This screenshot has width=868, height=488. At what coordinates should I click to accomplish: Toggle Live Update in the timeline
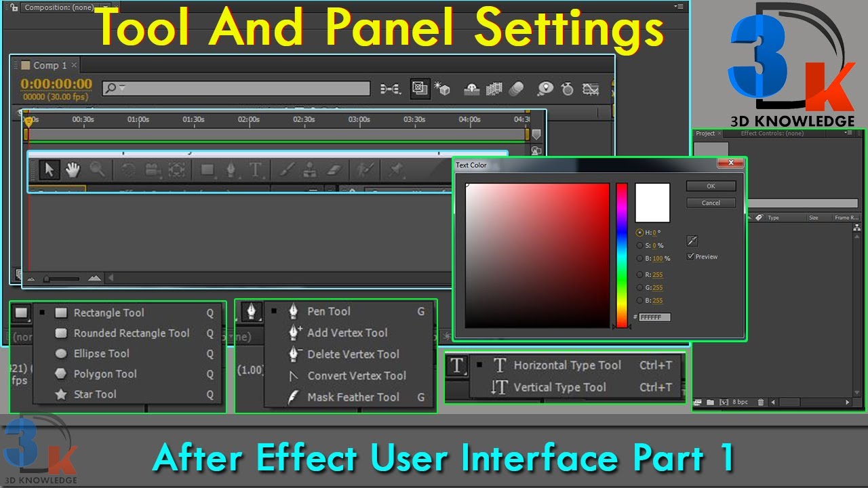(420, 89)
